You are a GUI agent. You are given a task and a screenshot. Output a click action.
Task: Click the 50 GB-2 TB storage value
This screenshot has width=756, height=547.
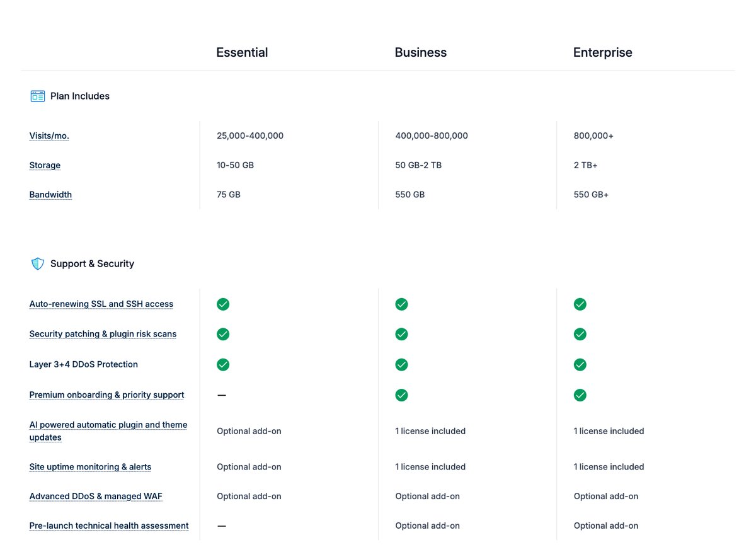tap(418, 165)
